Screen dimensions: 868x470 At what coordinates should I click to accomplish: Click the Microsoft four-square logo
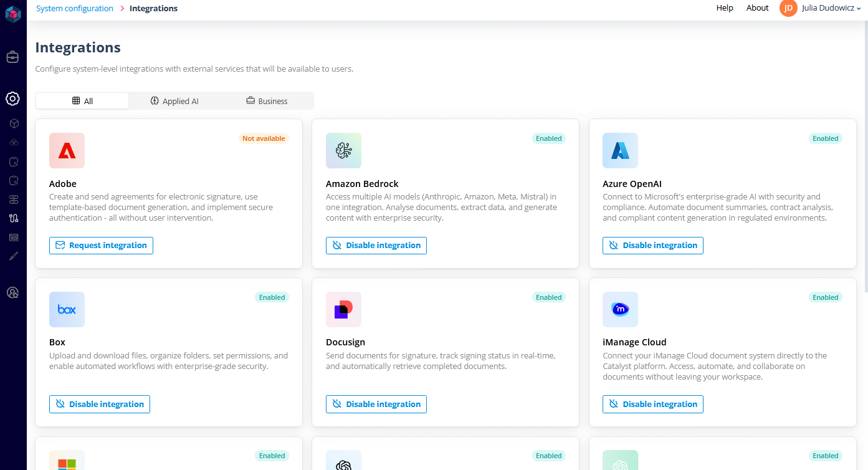click(67, 461)
